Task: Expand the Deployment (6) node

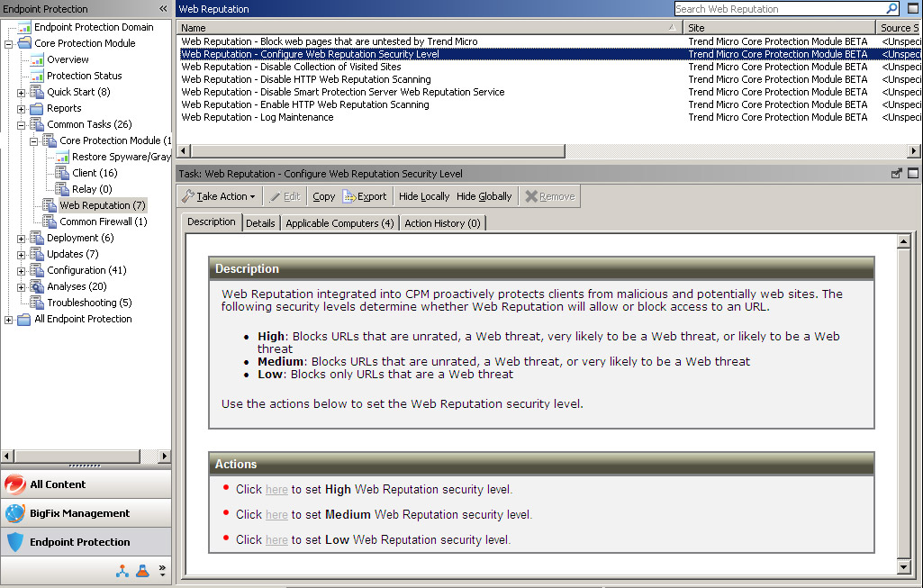Action: coord(22,239)
